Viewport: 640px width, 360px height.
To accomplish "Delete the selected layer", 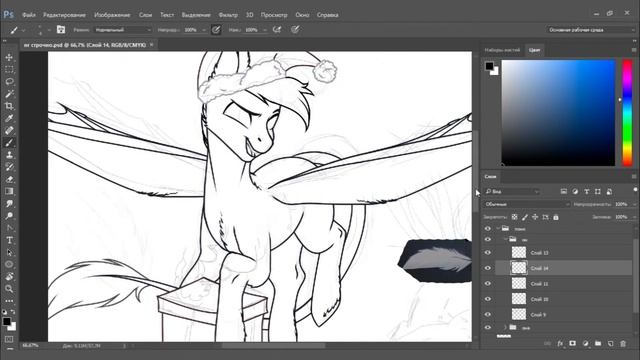I will tap(623, 344).
